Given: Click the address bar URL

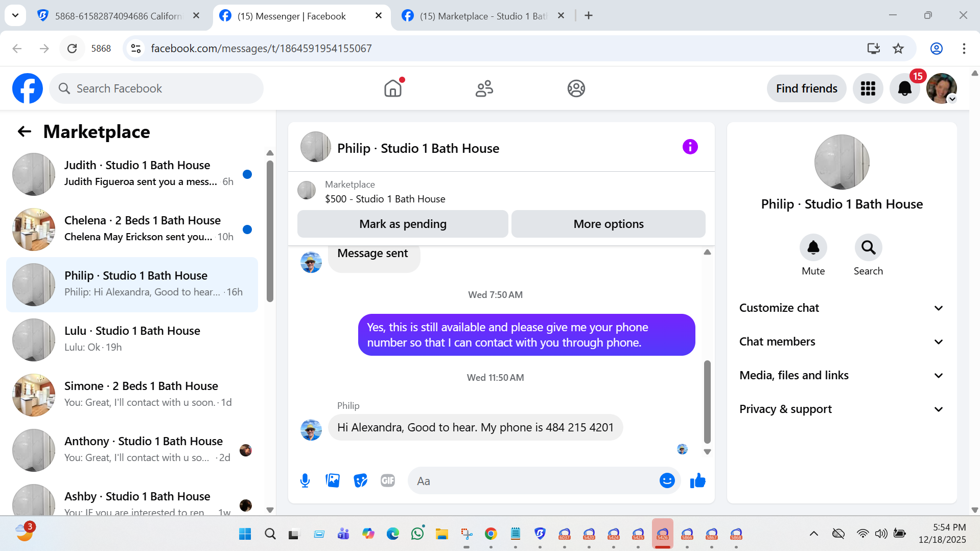Looking at the screenshot, I should [261, 49].
